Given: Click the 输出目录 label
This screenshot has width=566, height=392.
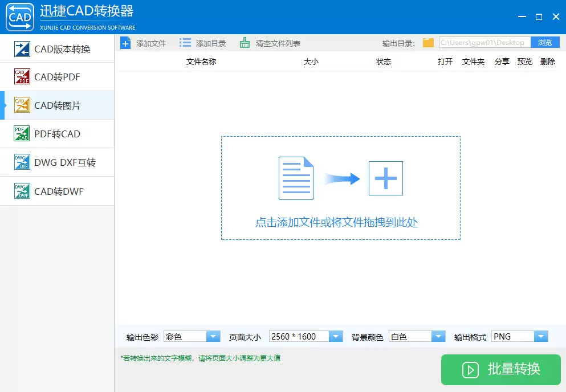Looking at the screenshot, I should point(398,43).
